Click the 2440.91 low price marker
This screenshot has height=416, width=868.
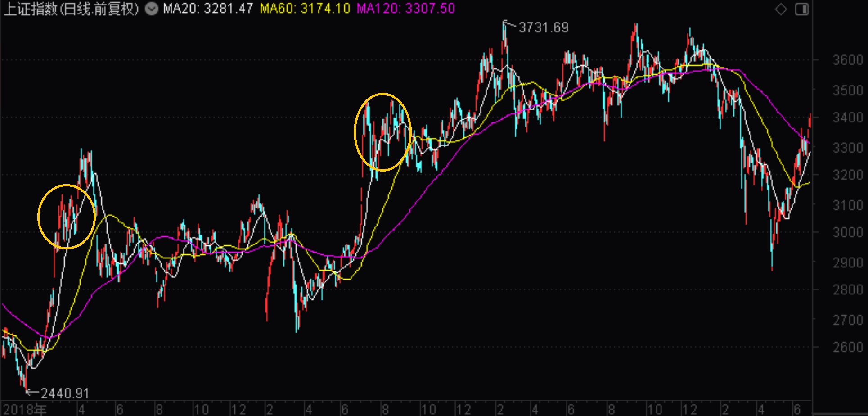(x=65, y=393)
